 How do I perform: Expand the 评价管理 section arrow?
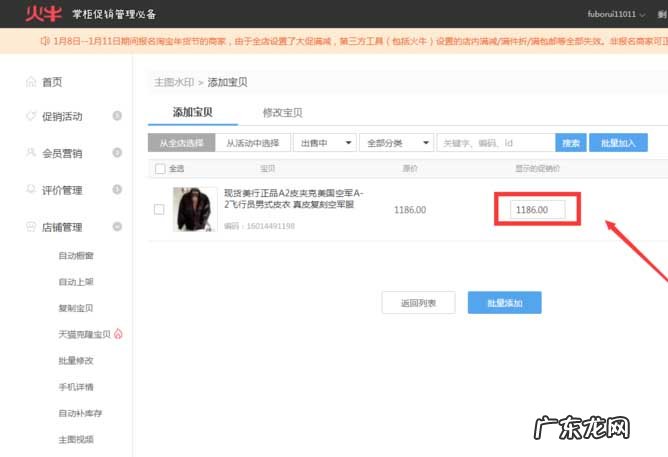click(117, 189)
